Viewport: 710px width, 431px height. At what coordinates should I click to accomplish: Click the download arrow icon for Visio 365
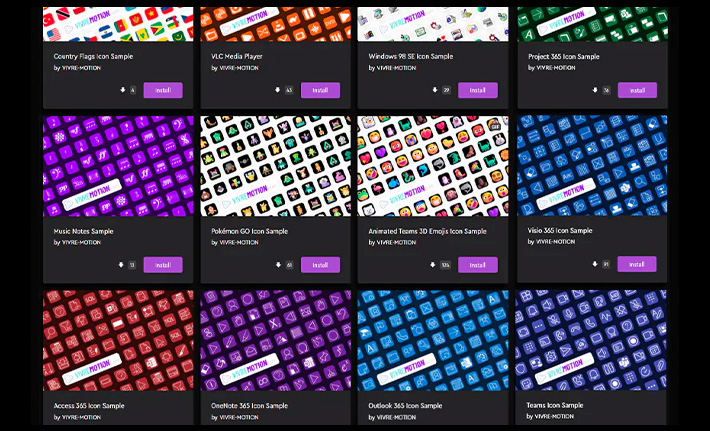tap(595, 264)
